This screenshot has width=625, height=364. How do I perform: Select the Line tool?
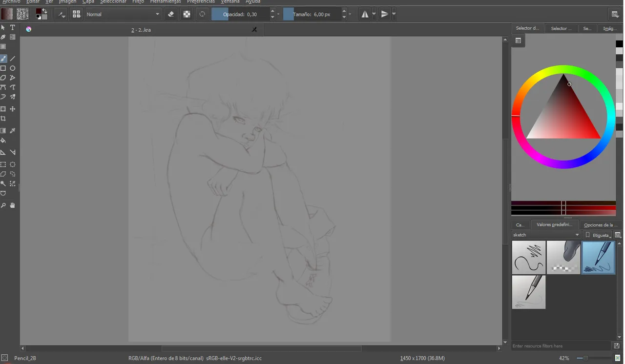click(13, 59)
